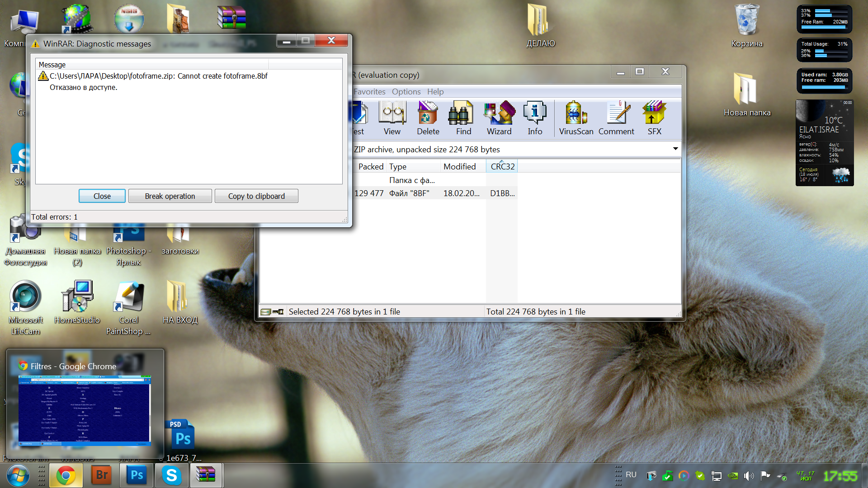
Task: Open the archive path dropdown arrow
Action: point(675,149)
